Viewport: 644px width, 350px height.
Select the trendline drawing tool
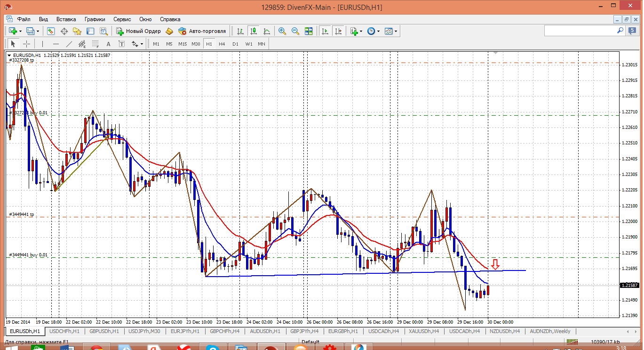click(69, 44)
